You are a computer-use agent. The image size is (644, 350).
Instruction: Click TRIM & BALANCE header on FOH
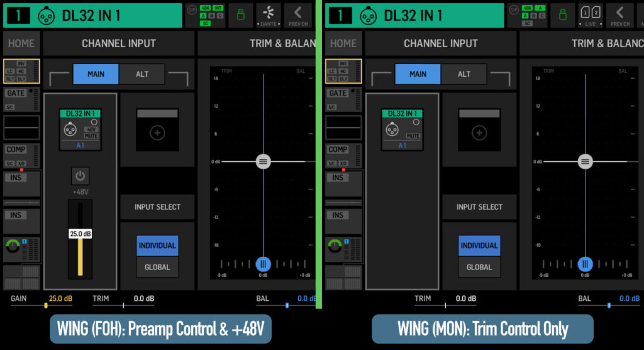pyautogui.click(x=257, y=43)
